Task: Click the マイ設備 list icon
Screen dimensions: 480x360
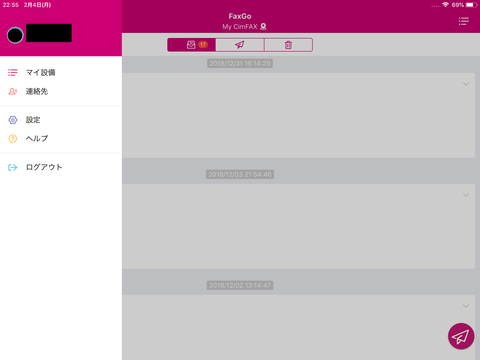Action: click(x=13, y=72)
